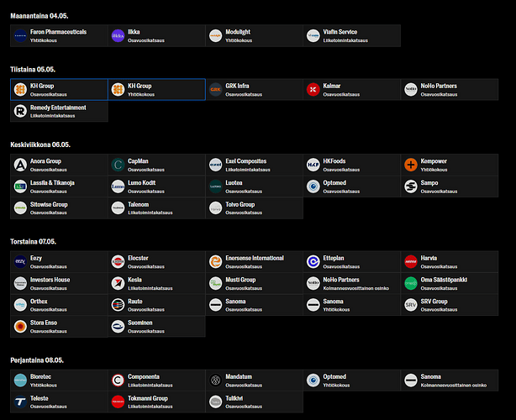Click the Sampo S logo
Image resolution: width=516 pixels, height=420 pixels.
[x=411, y=186]
